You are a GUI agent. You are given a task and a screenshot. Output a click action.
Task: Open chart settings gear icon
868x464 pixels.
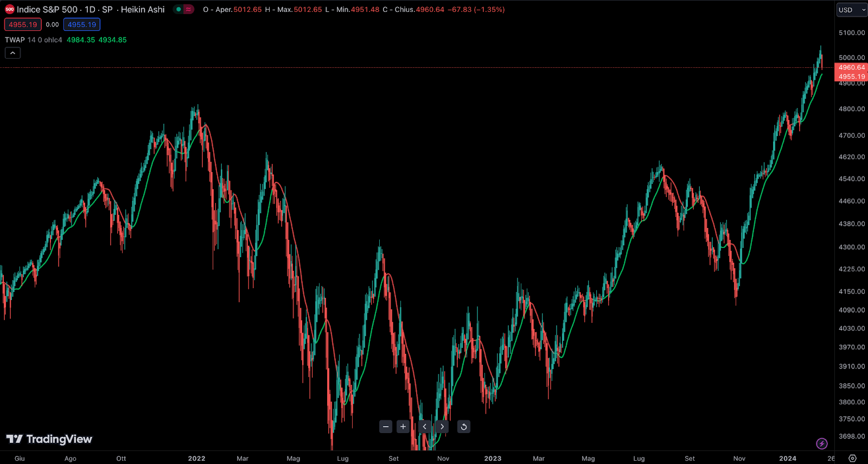[852, 459]
